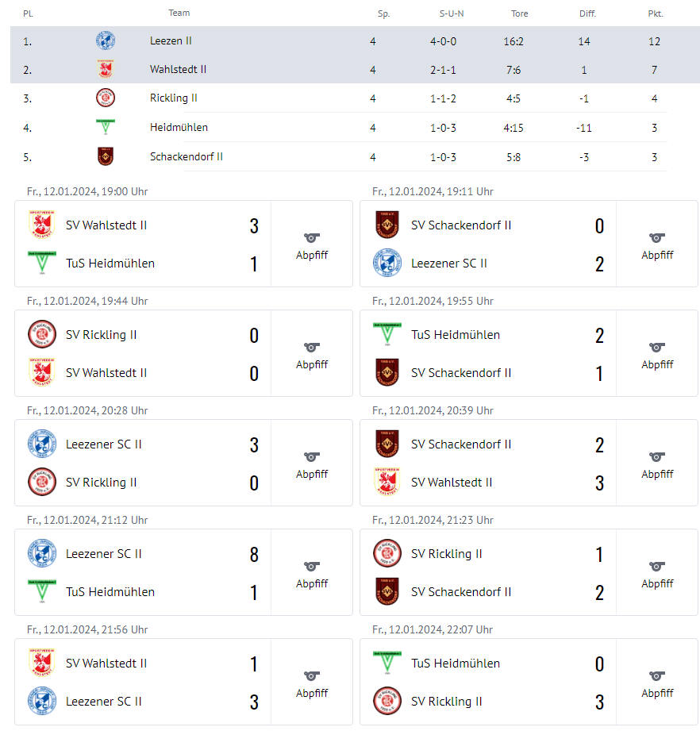Open the 8:1 Leezener SC II vs Heidmühlen match
The height and width of the screenshot is (731, 700).
click(183, 572)
